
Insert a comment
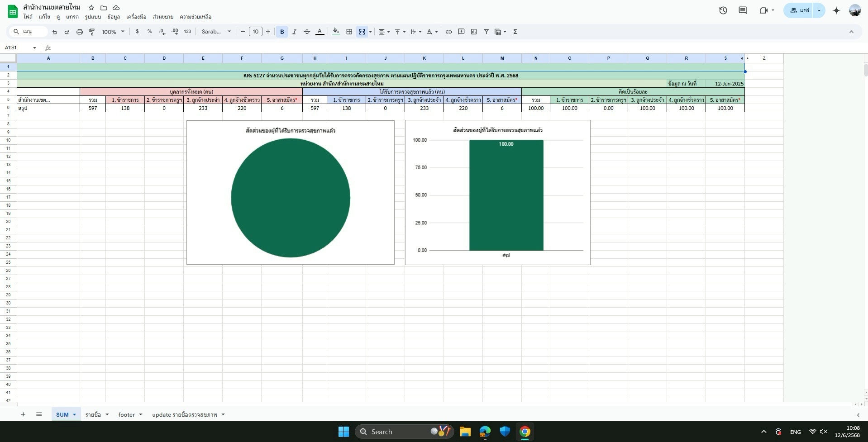461,32
